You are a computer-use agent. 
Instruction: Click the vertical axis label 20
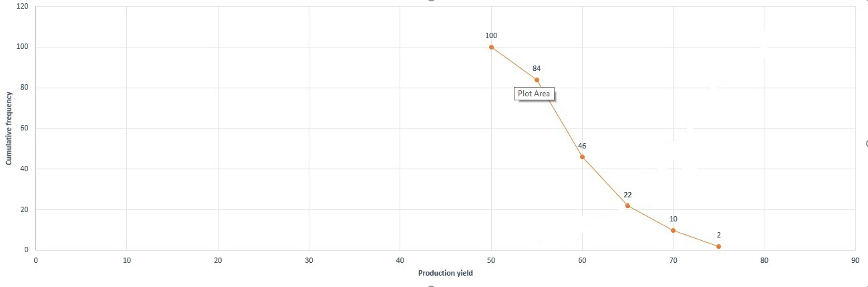tap(24, 209)
